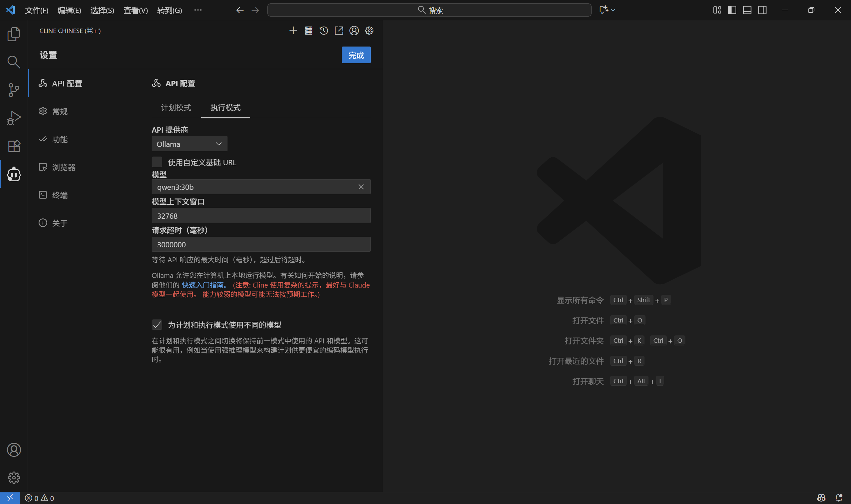Click the 模型上下文窗口 input field with 32768
Screen dimensions: 851x504
[261, 216]
